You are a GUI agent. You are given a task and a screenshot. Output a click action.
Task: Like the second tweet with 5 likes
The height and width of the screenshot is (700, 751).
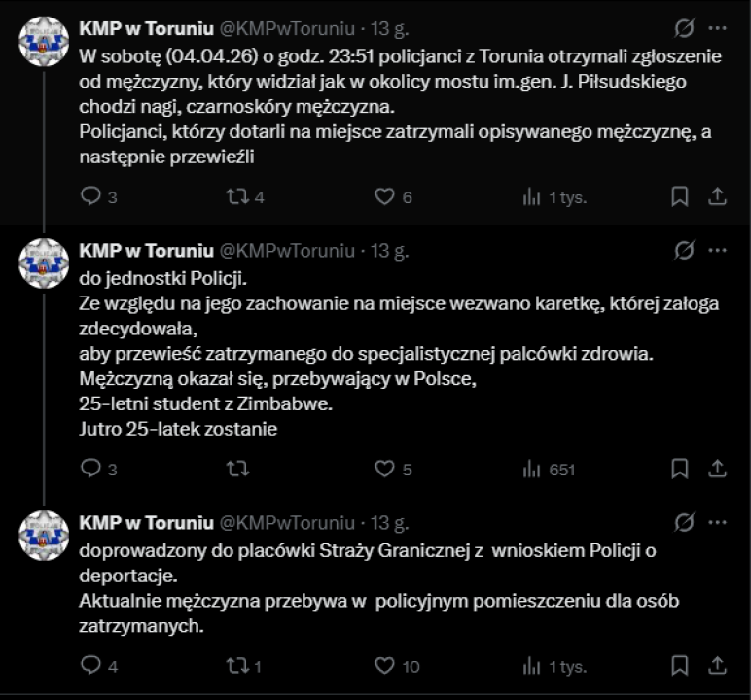[x=385, y=470]
